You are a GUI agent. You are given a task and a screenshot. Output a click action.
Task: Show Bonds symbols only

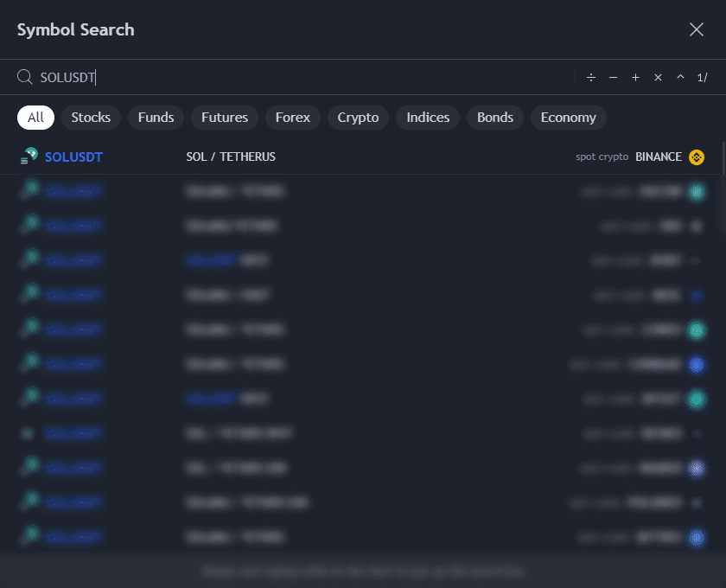(495, 118)
